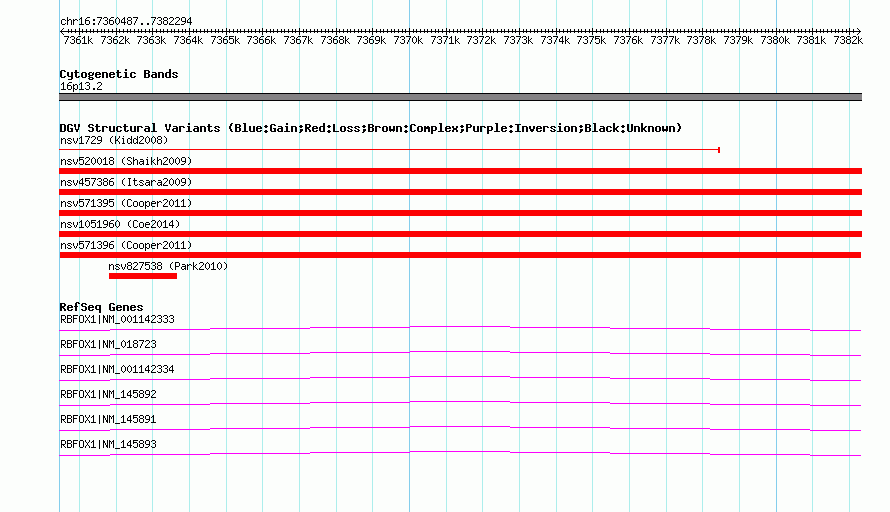
Task: Open variant nsv520018 (Shaikh2009) label
Action: pos(126,161)
